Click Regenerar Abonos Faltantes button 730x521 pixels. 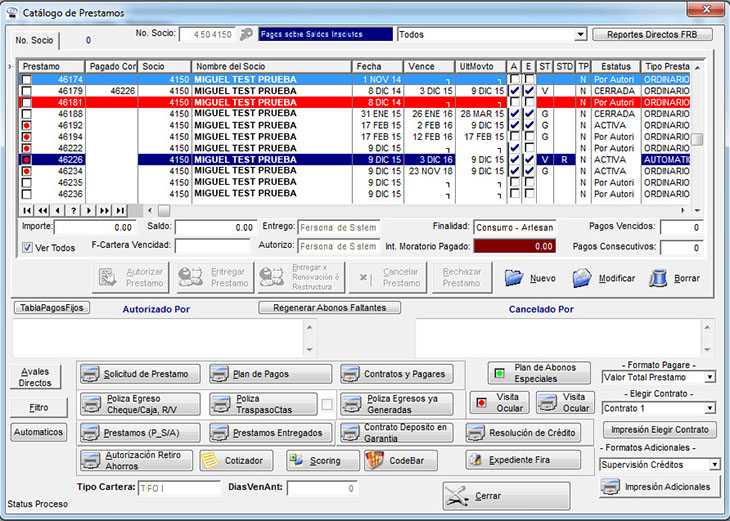329,308
